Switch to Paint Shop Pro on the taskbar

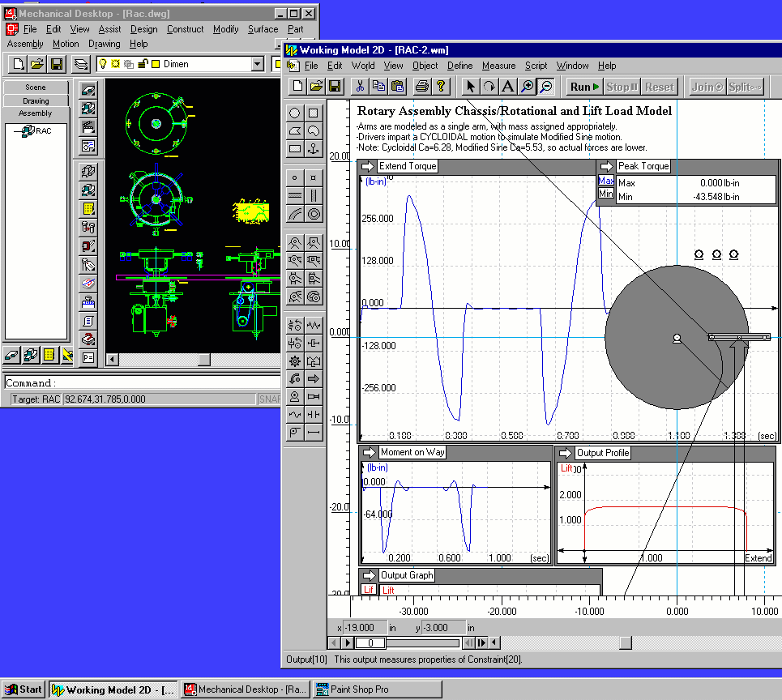coord(378,689)
